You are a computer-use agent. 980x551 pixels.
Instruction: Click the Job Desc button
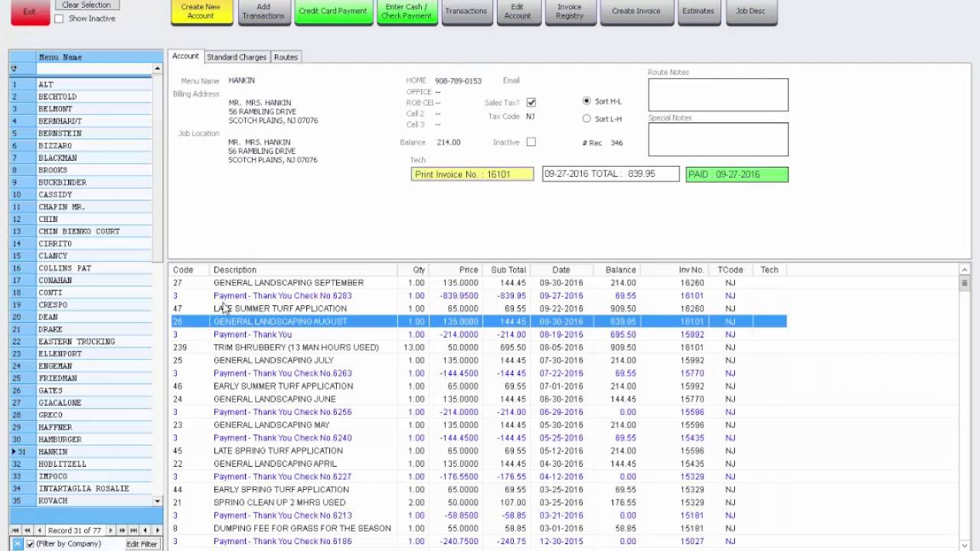coord(751,11)
